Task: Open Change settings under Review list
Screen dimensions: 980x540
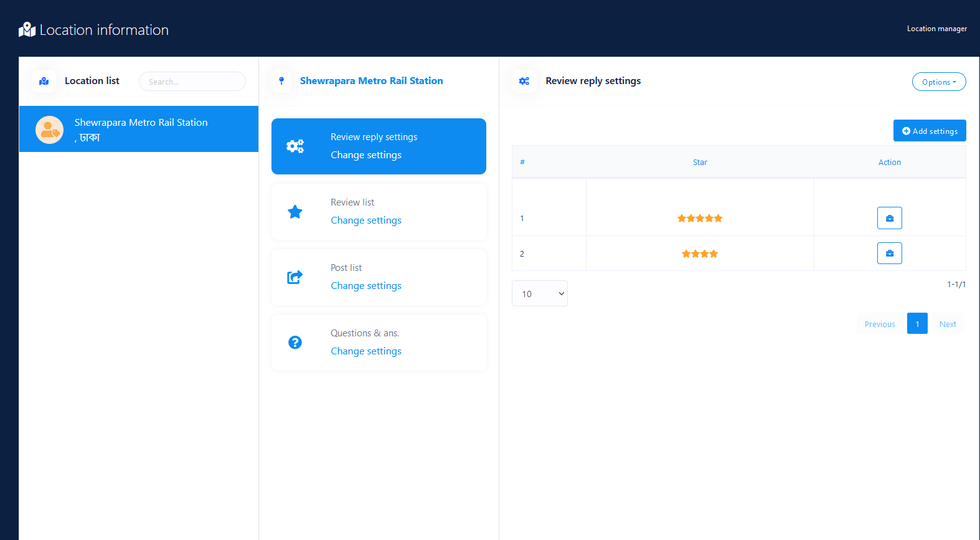Action: [366, 220]
